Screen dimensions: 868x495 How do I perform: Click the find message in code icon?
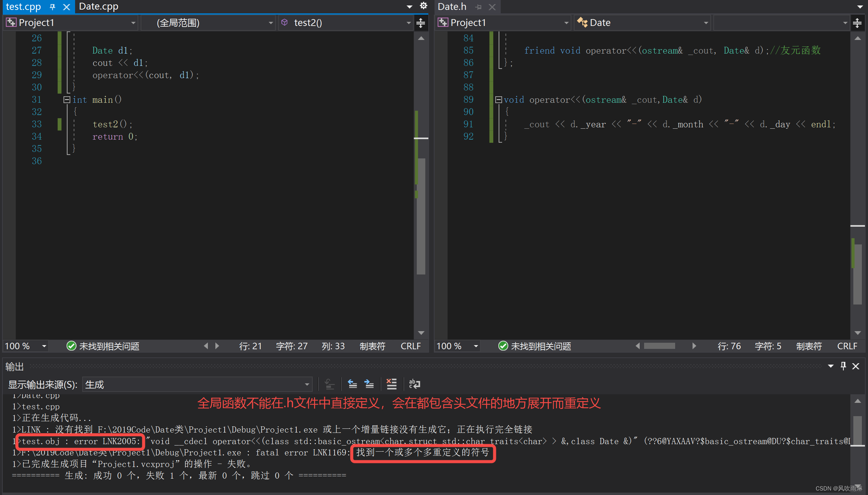(x=329, y=384)
